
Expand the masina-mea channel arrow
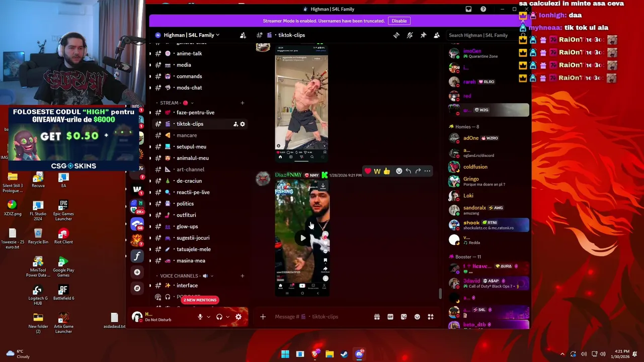[150, 260]
